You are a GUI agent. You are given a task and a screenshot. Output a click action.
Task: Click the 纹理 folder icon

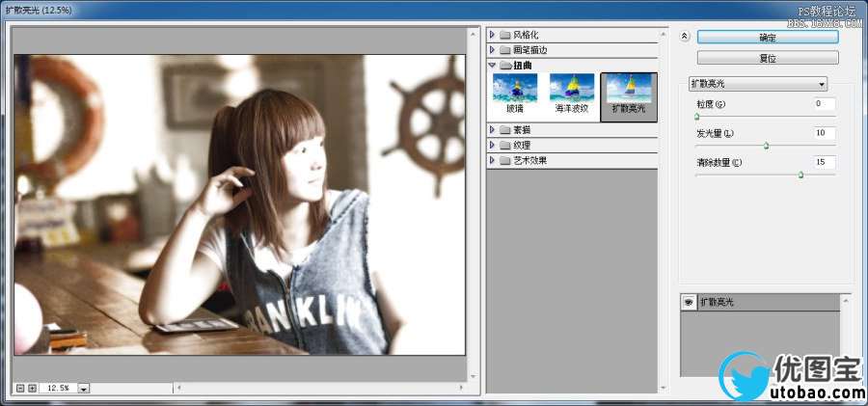pos(504,145)
